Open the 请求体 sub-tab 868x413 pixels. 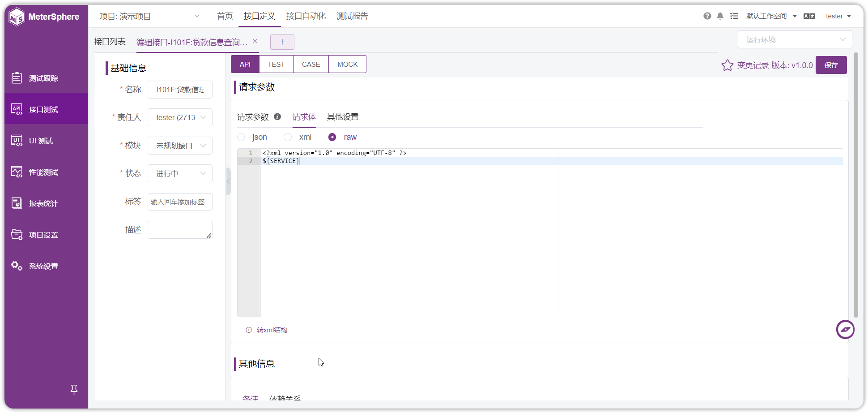(x=304, y=117)
